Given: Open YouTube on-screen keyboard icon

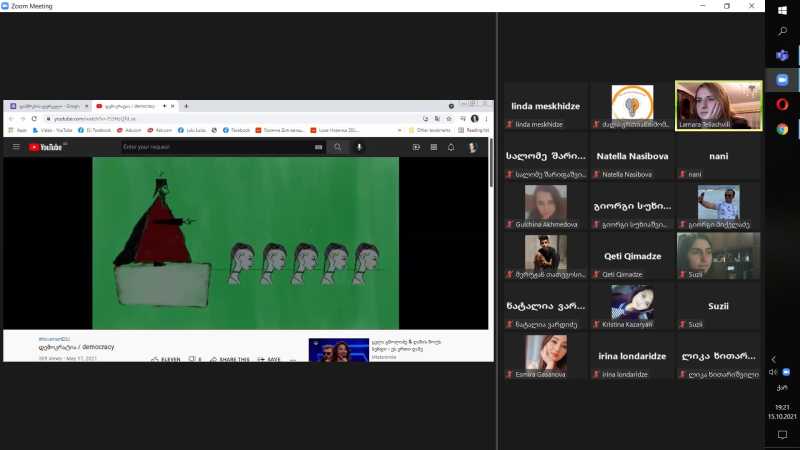Looking at the screenshot, I should [318, 147].
